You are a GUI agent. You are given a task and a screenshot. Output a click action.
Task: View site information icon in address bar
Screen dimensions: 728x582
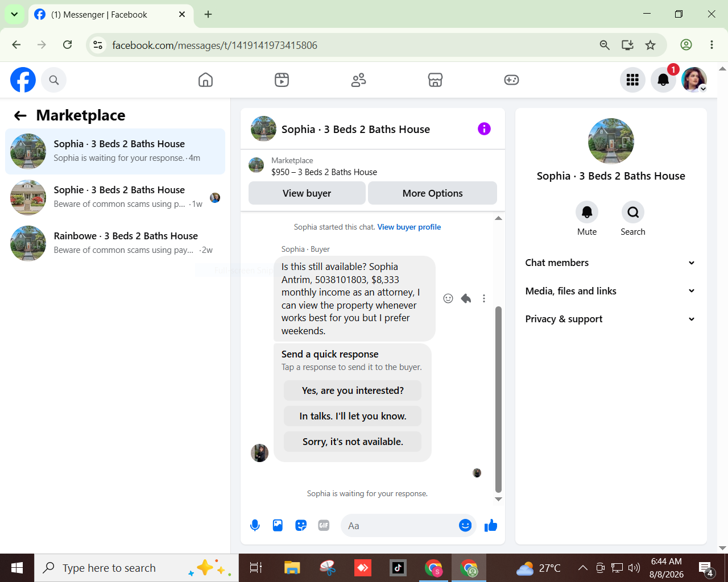[98, 45]
